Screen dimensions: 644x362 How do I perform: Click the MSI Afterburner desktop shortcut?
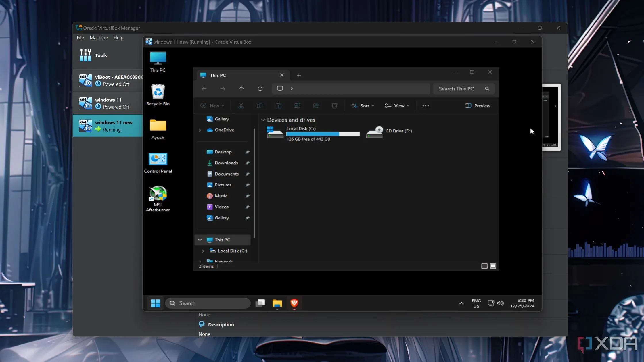(158, 199)
